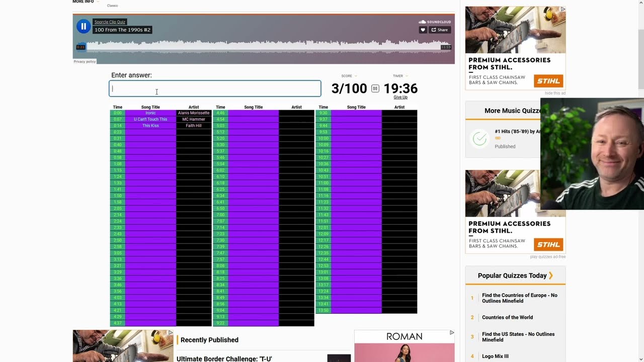Click the 0:23 time cell in the table
The image size is (644, 362).
117,132
